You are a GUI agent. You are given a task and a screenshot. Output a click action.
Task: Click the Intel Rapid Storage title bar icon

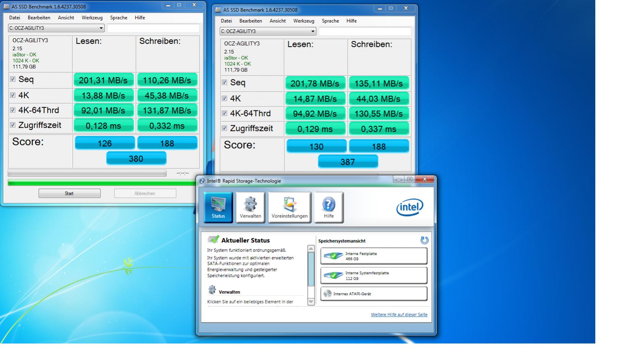click(x=202, y=181)
